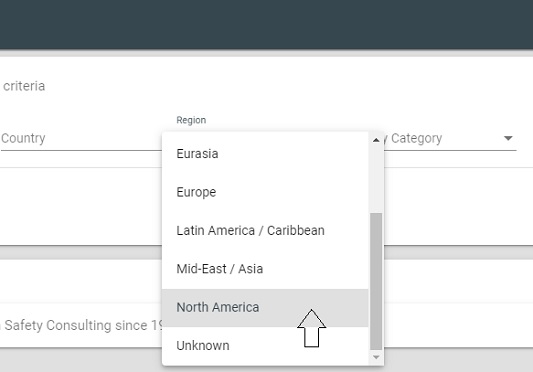Click the dropdown list scroll-down arrow
Image resolution: width=533 pixels, height=372 pixels.
[x=376, y=357]
